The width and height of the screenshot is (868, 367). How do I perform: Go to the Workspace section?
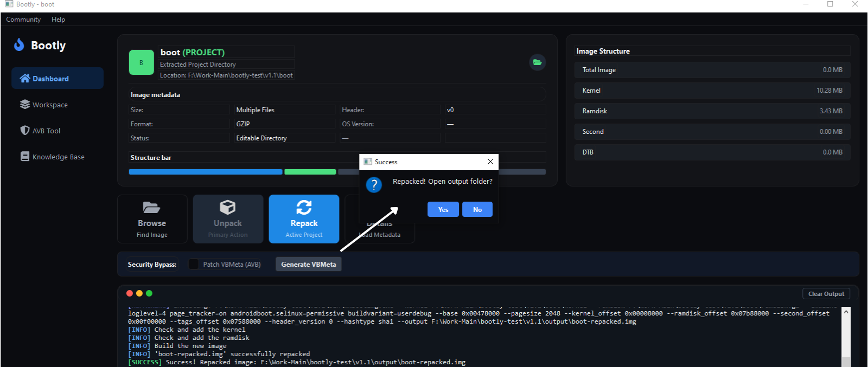(x=58, y=105)
